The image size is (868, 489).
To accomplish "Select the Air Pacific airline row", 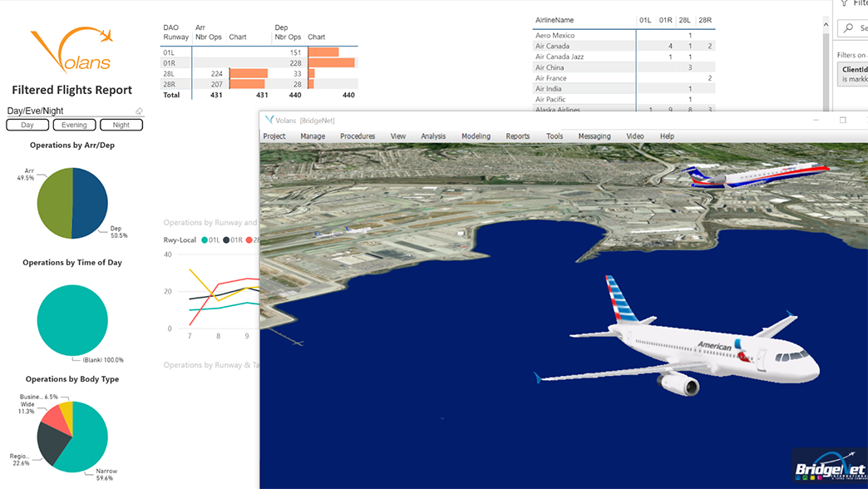I will coord(624,99).
